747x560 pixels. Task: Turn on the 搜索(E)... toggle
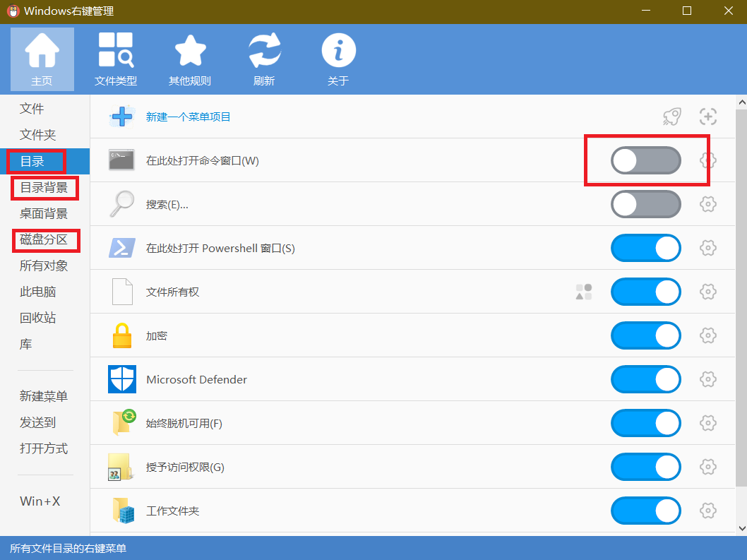click(645, 205)
